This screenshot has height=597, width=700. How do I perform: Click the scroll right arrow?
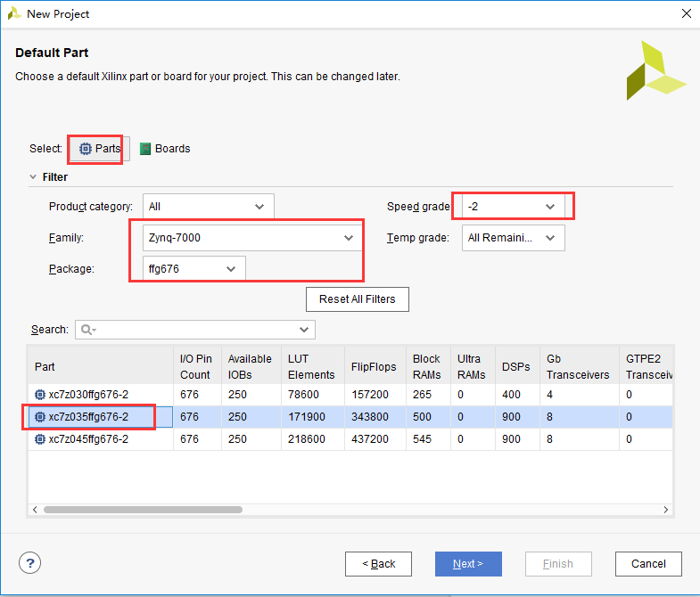coord(665,510)
